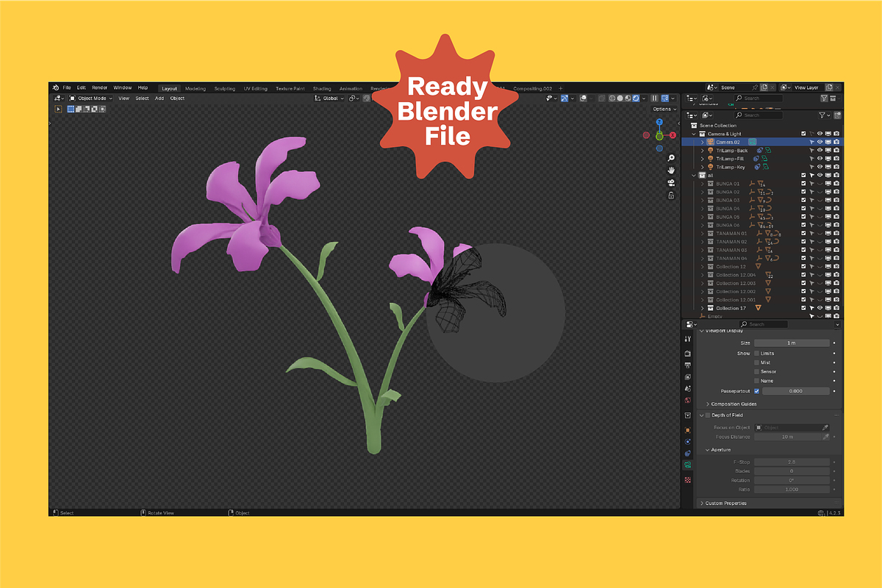882x588 pixels.
Task: Click the new scene icon beside Scene field
Action: tap(764, 87)
